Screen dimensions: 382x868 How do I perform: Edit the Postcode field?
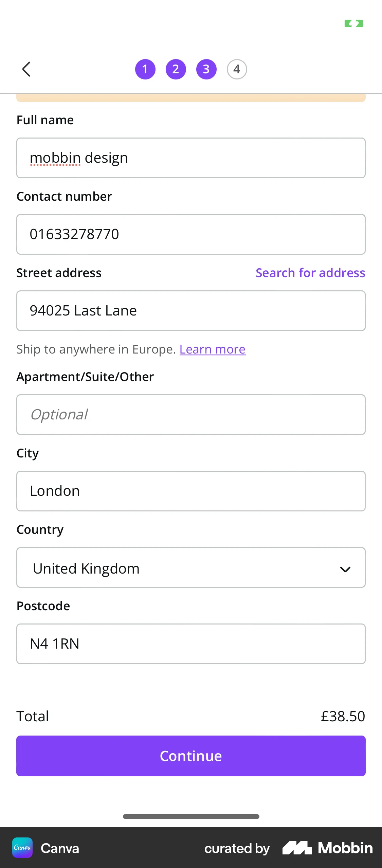tap(191, 644)
